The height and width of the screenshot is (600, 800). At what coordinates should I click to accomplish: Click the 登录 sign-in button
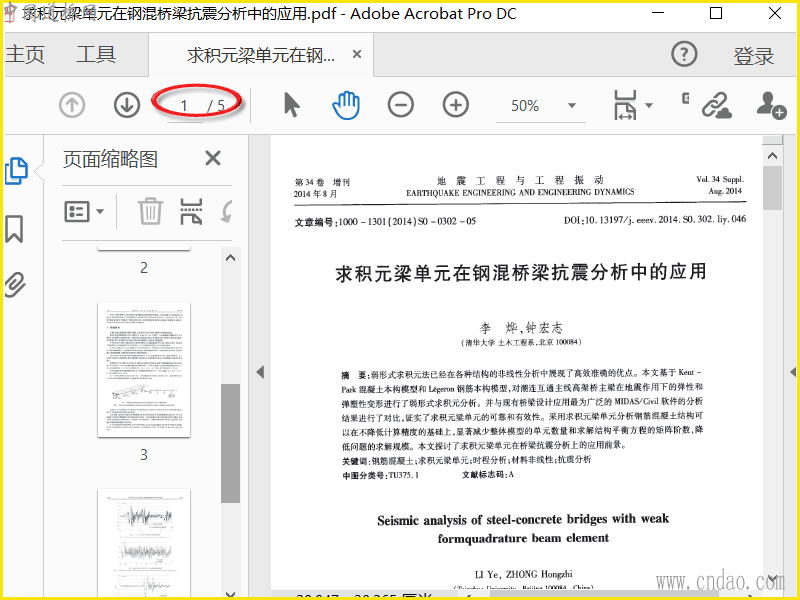(x=754, y=56)
